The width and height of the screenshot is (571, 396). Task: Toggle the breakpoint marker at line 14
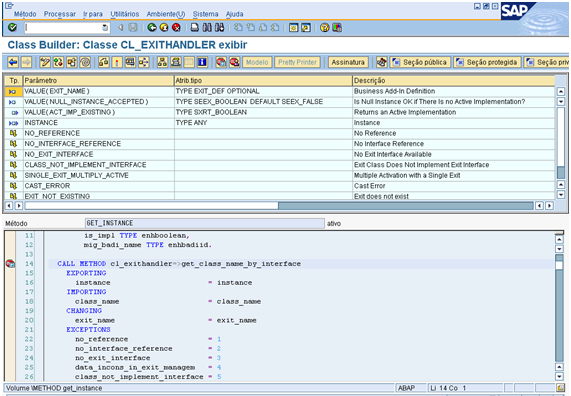[10, 263]
